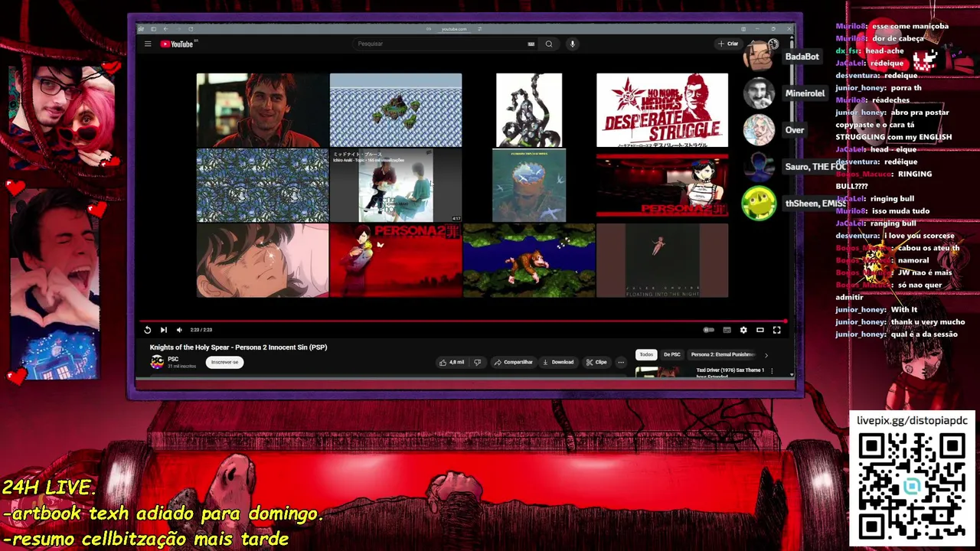Image resolution: width=980 pixels, height=551 pixels.
Task: Click the livepix.gg QR code
Action: click(x=911, y=487)
